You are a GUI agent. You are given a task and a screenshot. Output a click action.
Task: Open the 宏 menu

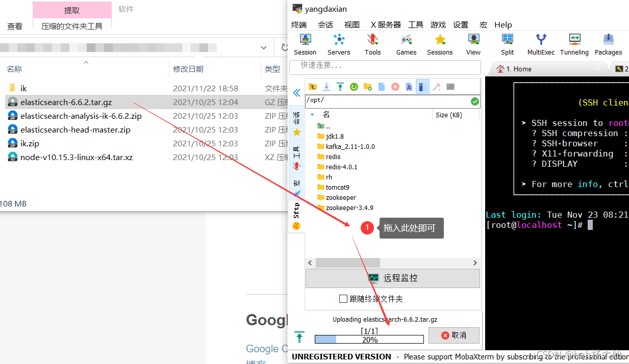tap(483, 24)
